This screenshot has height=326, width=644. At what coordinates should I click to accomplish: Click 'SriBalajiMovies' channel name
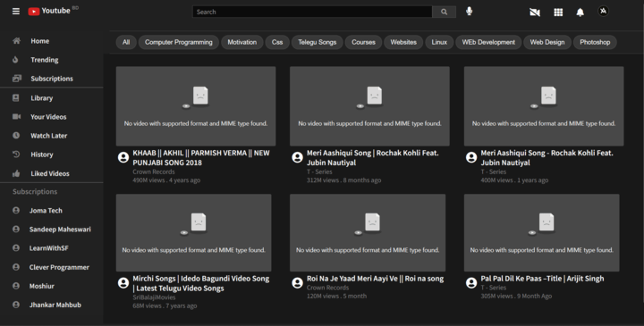click(154, 297)
